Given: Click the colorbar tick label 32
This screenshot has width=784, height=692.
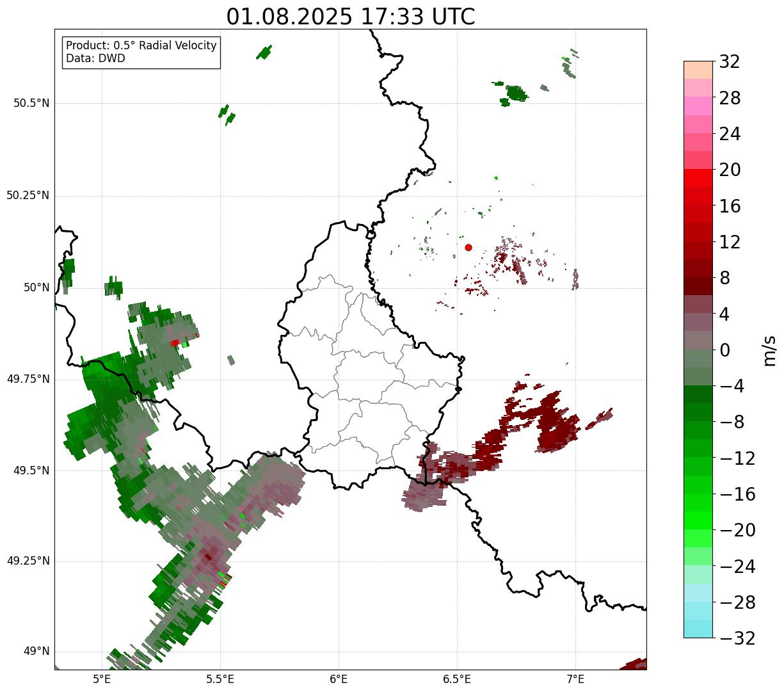Looking at the screenshot, I should (730, 62).
